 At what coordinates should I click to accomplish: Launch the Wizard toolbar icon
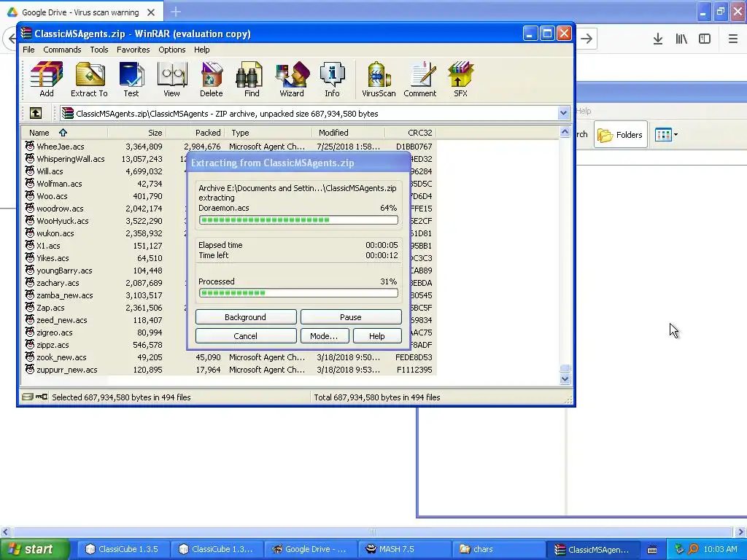tap(292, 79)
